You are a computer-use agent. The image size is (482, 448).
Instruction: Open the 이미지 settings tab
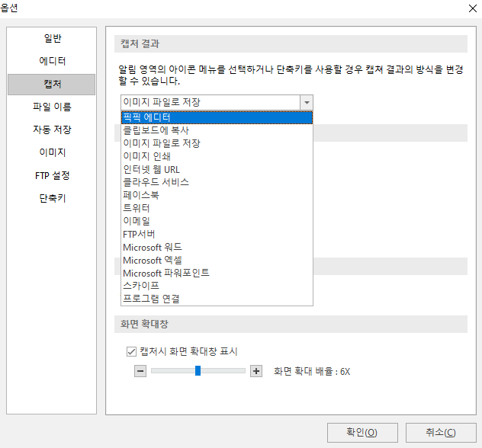52,152
